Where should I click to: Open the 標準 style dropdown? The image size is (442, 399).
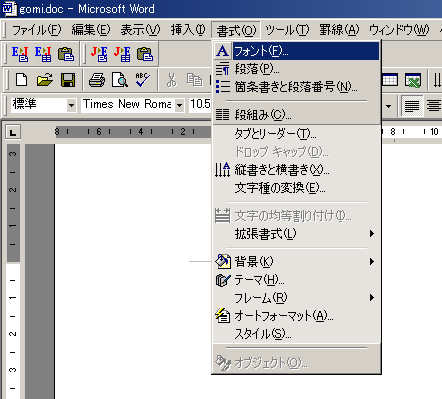(x=71, y=105)
